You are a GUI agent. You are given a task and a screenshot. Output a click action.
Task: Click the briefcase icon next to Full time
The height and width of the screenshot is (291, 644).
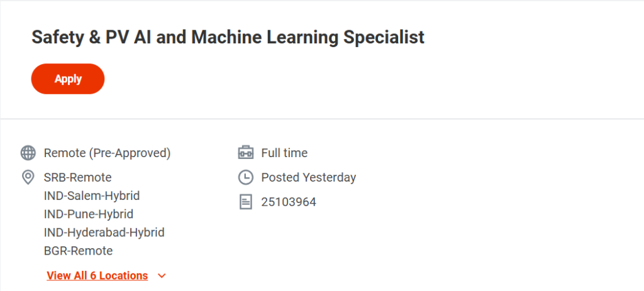[x=245, y=153]
